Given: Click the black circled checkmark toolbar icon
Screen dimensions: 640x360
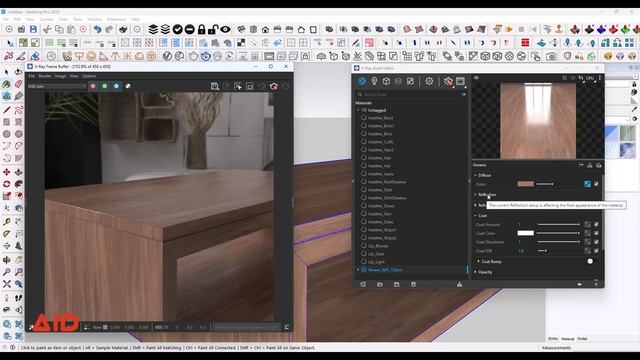Looking at the screenshot, I should point(178,29).
